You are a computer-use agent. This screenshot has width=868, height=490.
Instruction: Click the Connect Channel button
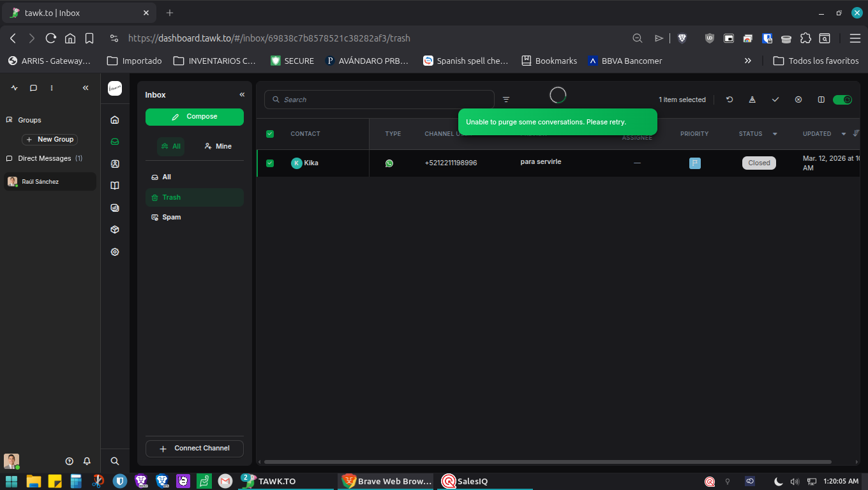point(195,449)
